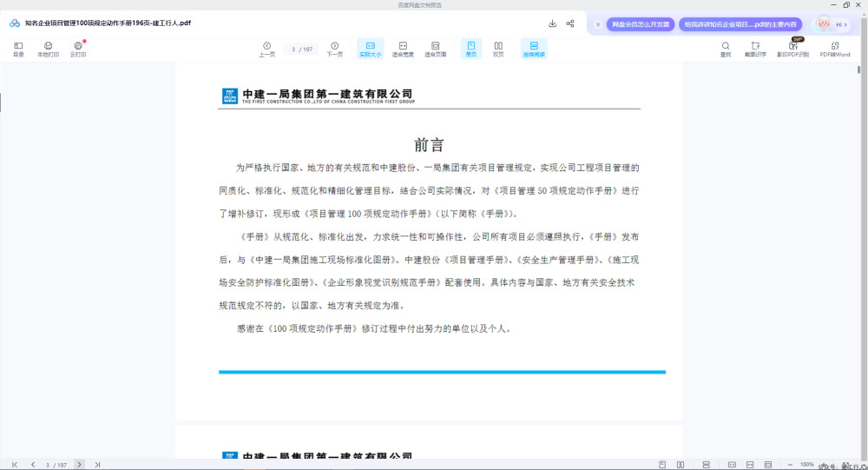Click the Baidu Netdisk logo icon at top left

click(x=15, y=23)
